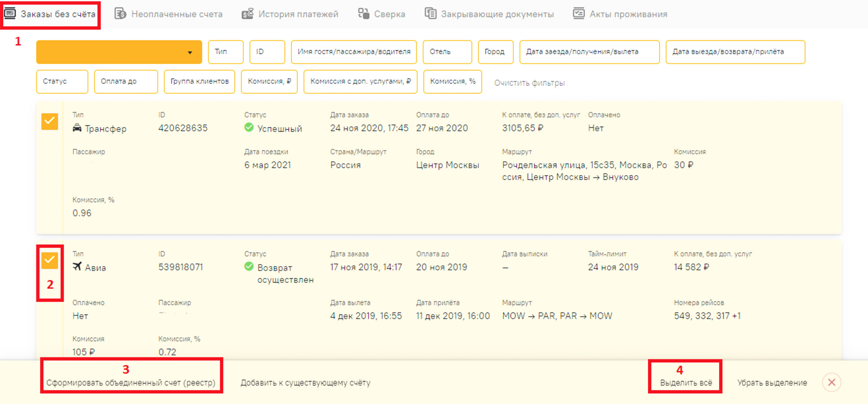Uncheck the Трансфер order 420628635 checkbox
868x404 pixels.
coord(50,121)
